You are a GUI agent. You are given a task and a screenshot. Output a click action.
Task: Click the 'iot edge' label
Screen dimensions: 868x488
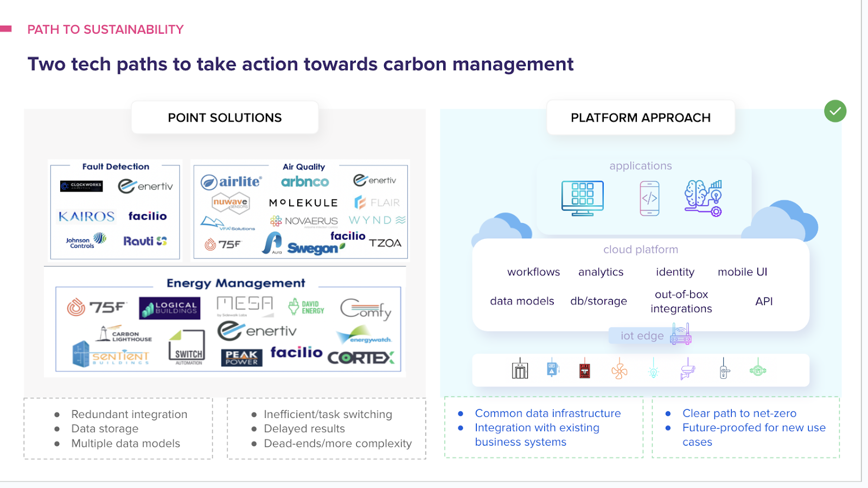[x=642, y=336]
